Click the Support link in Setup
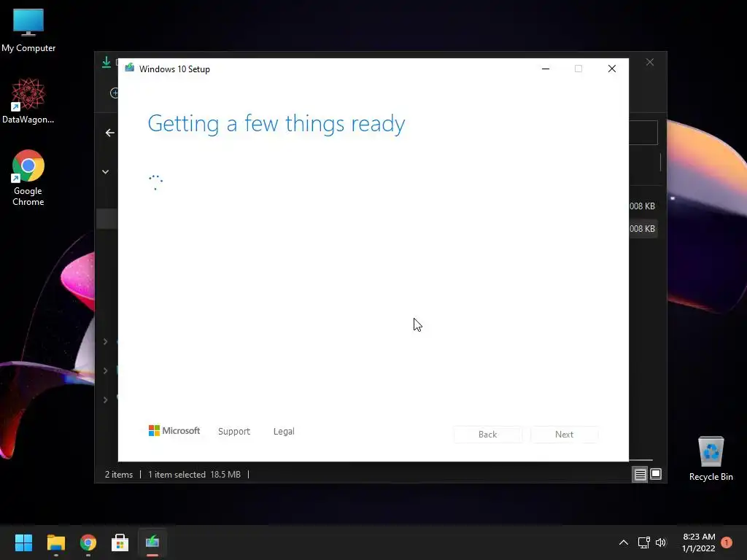 pos(234,432)
